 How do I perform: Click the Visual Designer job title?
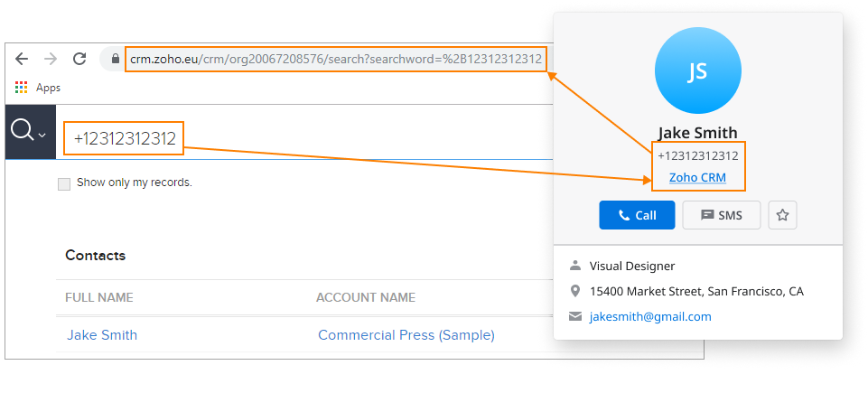click(632, 267)
